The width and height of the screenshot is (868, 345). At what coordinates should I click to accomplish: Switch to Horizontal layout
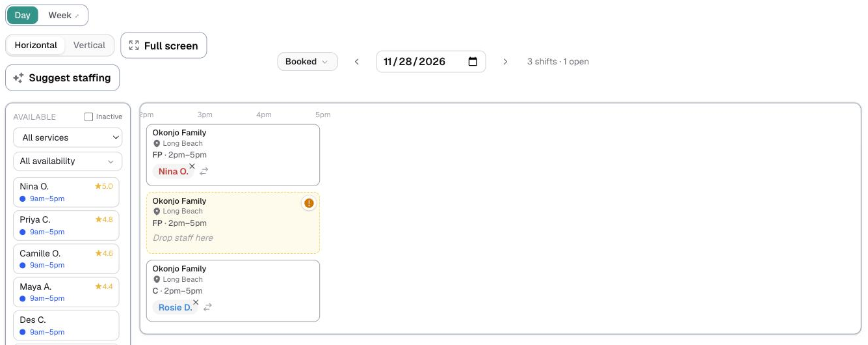tap(36, 46)
